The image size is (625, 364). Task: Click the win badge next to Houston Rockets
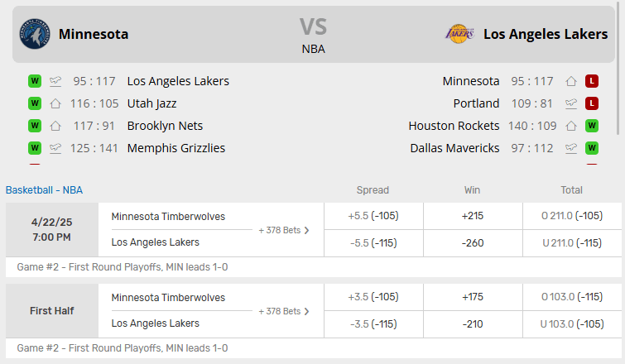pyautogui.click(x=592, y=126)
